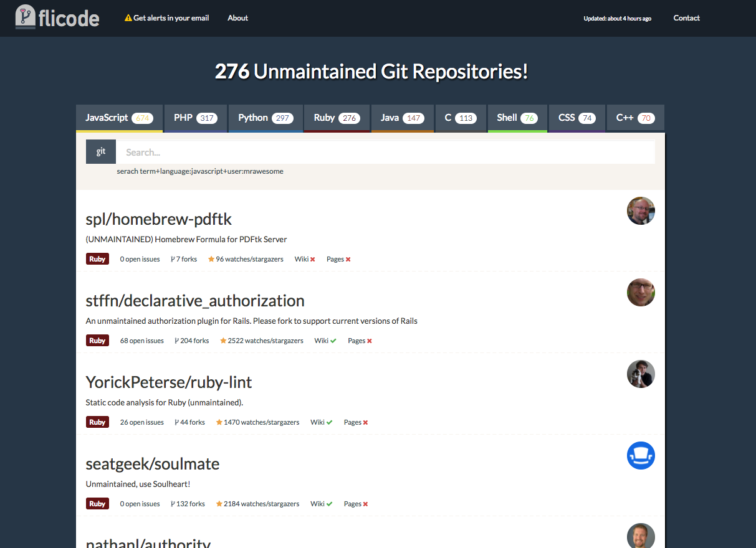Switch to the Python tab

(x=265, y=118)
